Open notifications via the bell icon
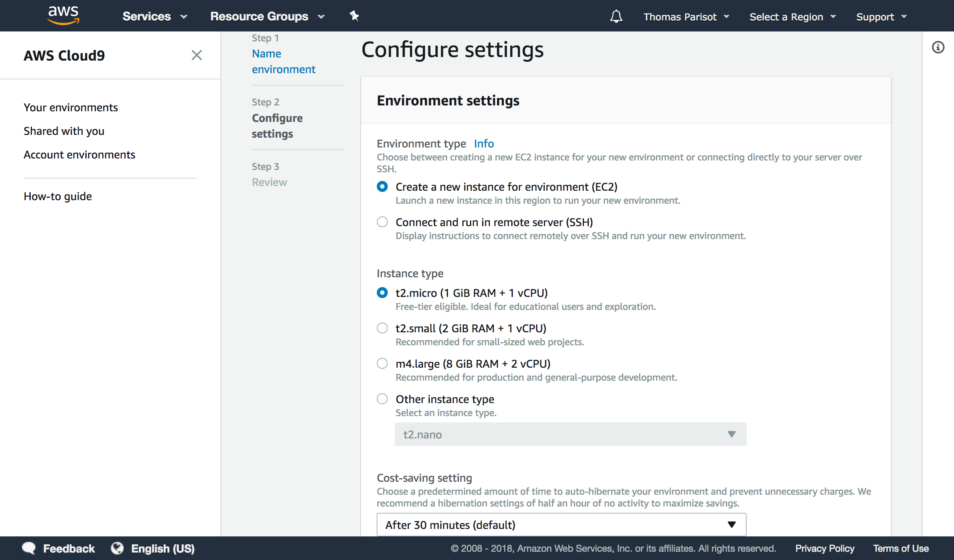The height and width of the screenshot is (560, 954). tap(616, 17)
